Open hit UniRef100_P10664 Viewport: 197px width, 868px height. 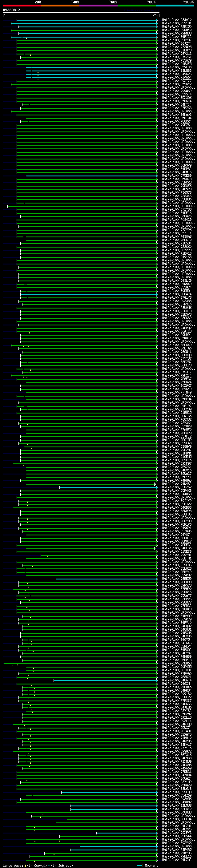tap(177, 78)
